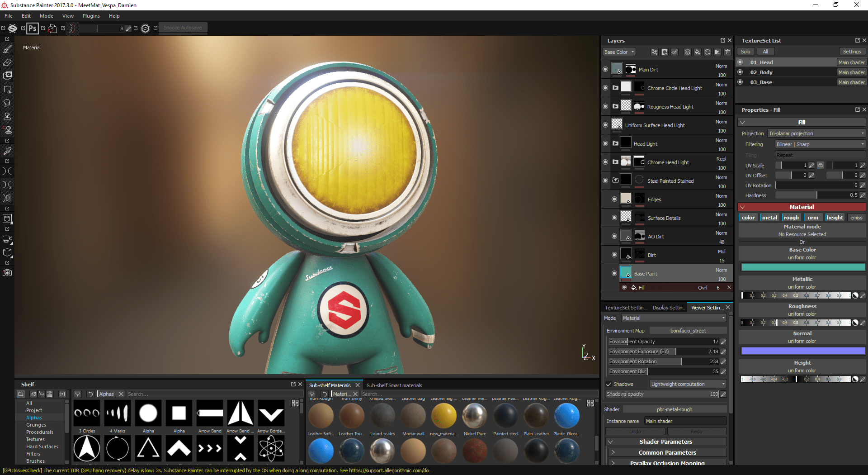Screen dimensions: 868x475
Task: Uncheck the Shadows checkbox
Action: click(x=609, y=384)
